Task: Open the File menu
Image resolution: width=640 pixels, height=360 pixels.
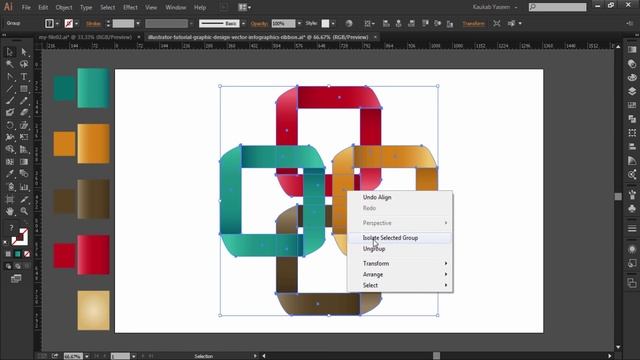Action: pos(26,7)
